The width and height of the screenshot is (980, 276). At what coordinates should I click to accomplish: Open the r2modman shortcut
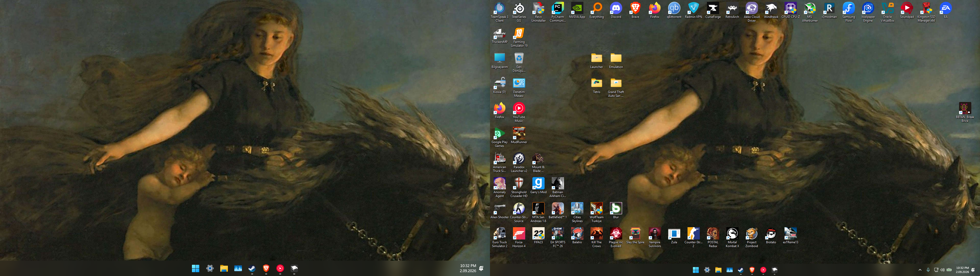829,10
